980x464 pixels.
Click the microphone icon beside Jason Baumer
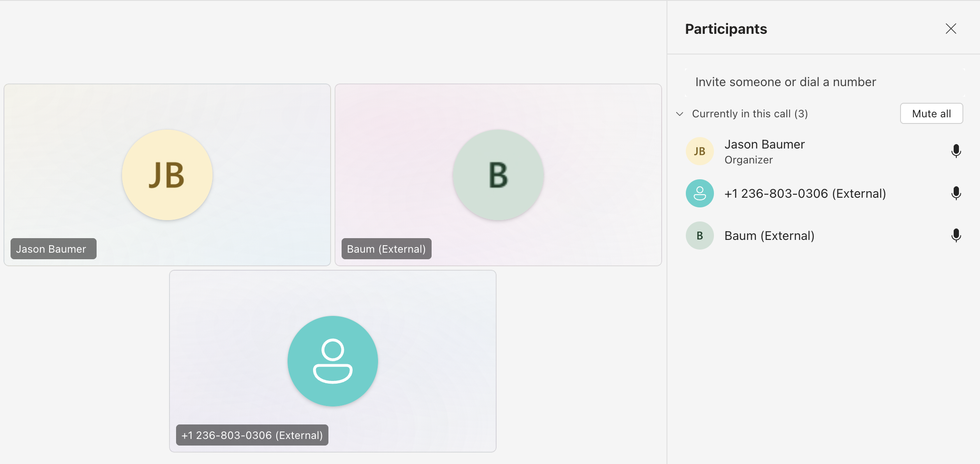[956, 151]
